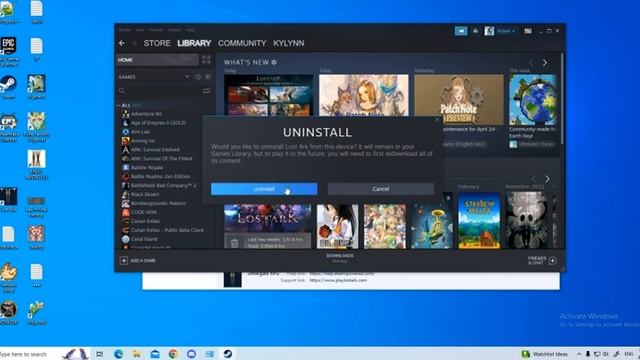The height and width of the screenshot is (360, 640).
Task: Click the ADD A GAME plus button
Action: click(124, 260)
